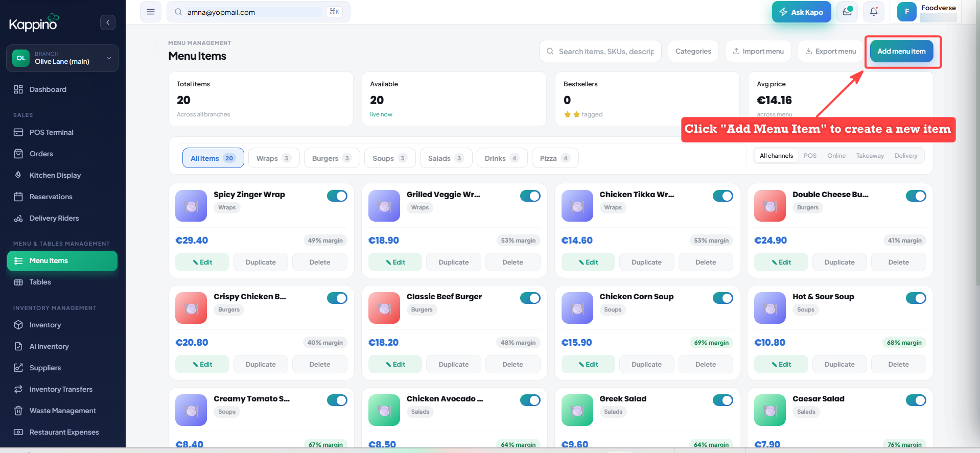Image resolution: width=980 pixels, height=453 pixels.
Task: Delete the Chicken Tikka Wrap item
Action: tap(706, 262)
